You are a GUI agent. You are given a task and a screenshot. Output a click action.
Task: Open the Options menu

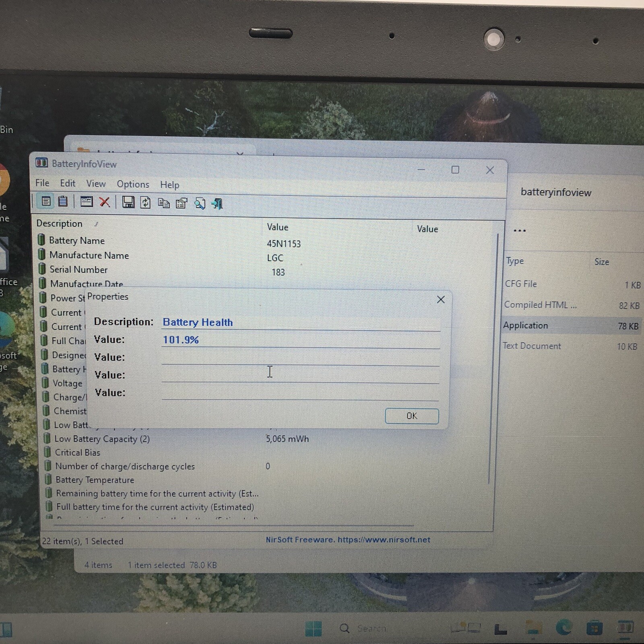coord(133,184)
